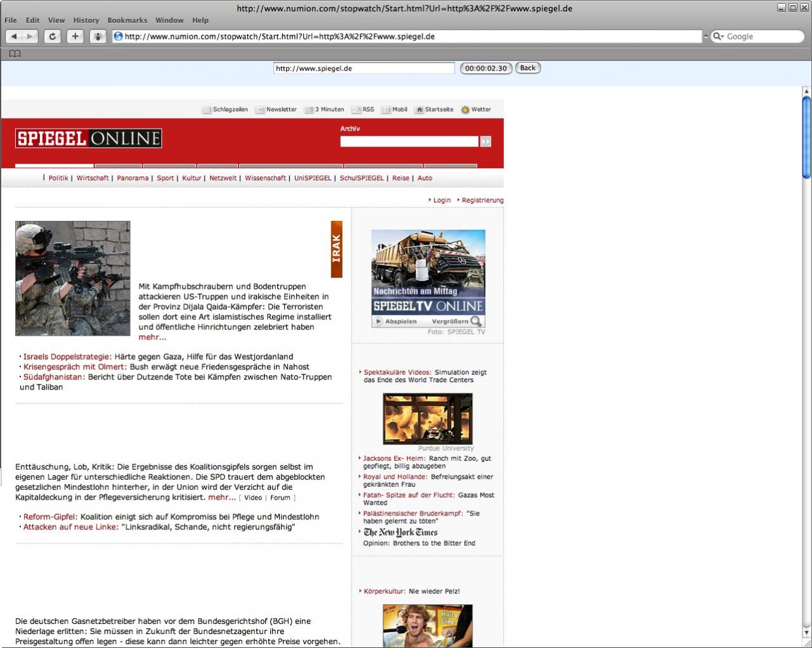Click the Registrierung link
812x648 pixels.
tap(483, 201)
